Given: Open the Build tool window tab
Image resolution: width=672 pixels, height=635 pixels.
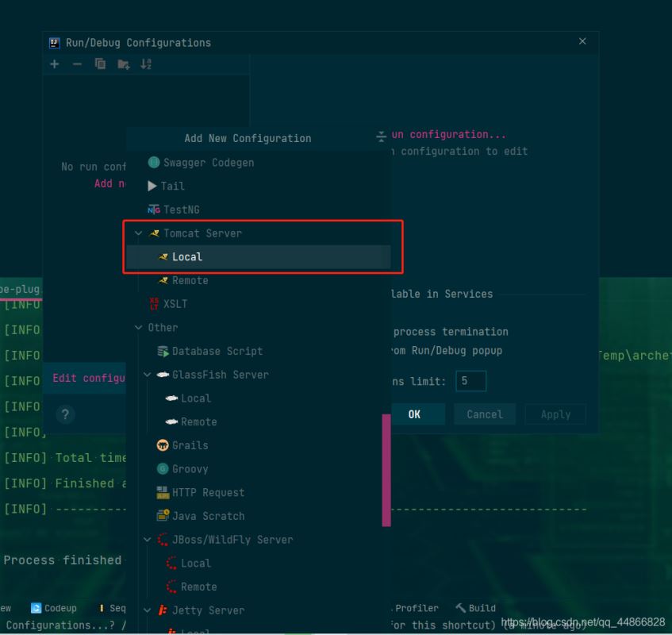Looking at the screenshot, I should coord(476,608).
